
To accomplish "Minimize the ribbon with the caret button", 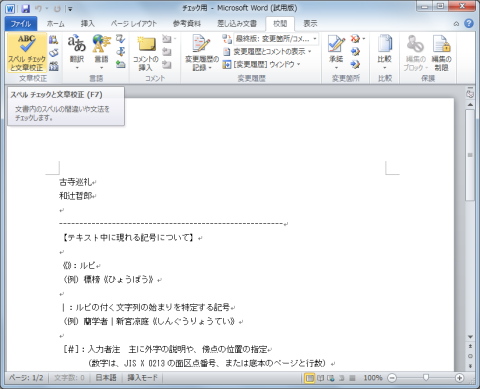I will [x=456, y=24].
